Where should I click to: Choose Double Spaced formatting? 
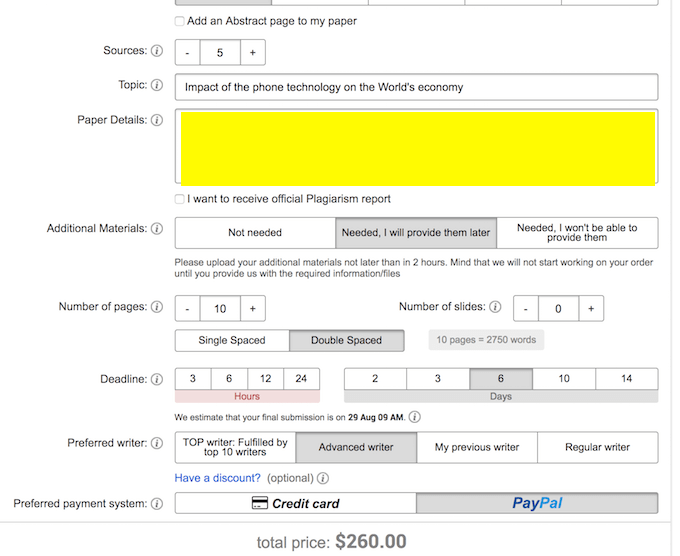point(347,340)
